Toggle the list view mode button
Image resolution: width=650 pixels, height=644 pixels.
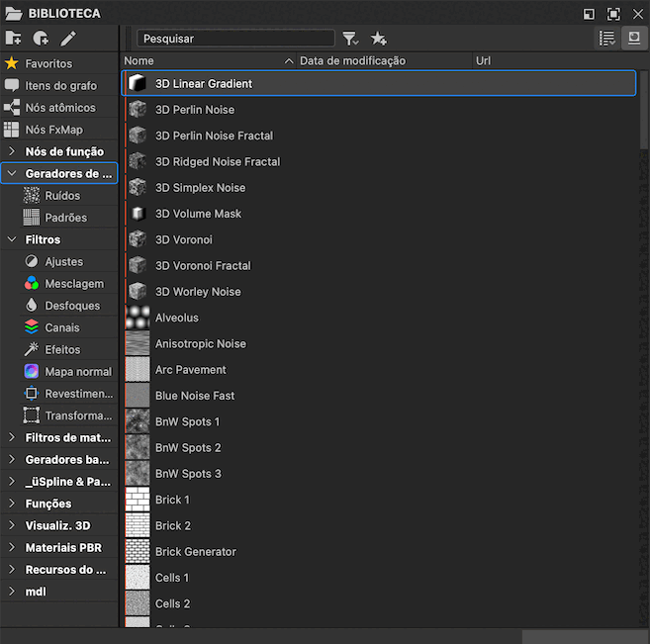tap(606, 39)
